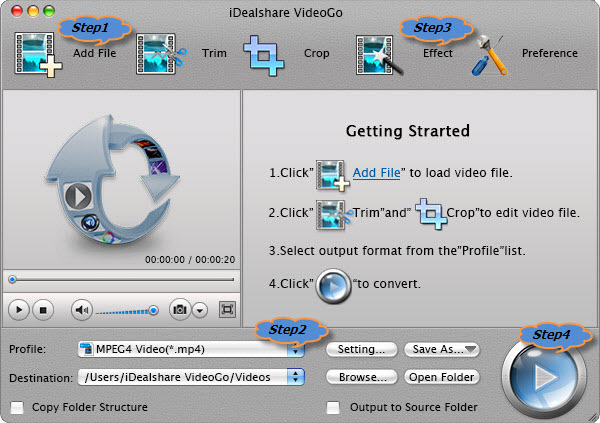
Task: Start conversion with big blue play button
Action: tap(544, 376)
